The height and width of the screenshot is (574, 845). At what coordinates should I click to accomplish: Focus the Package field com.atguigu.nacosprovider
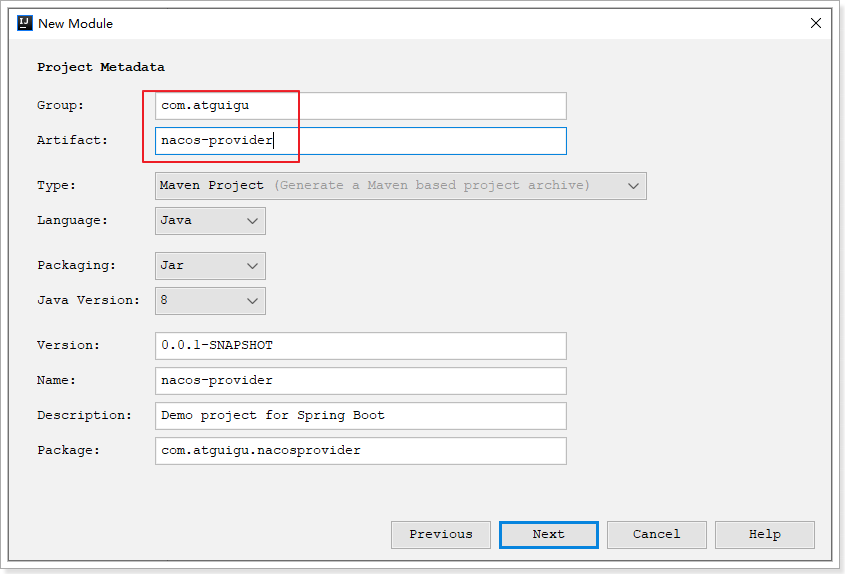coord(360,451)
